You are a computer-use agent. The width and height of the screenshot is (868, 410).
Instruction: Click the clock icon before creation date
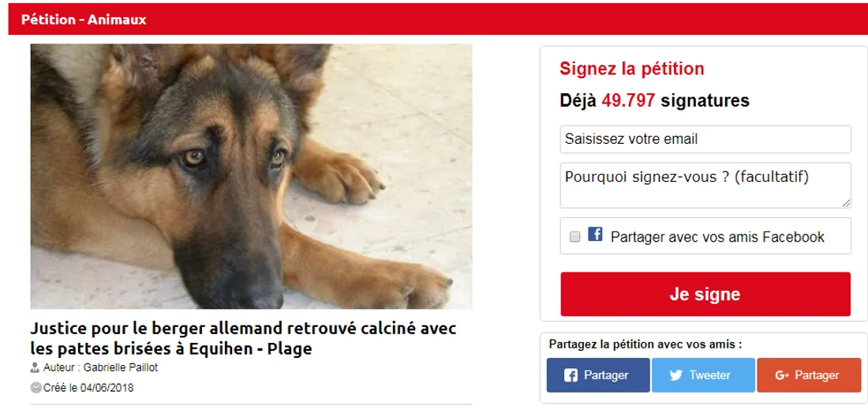point(36,387)
